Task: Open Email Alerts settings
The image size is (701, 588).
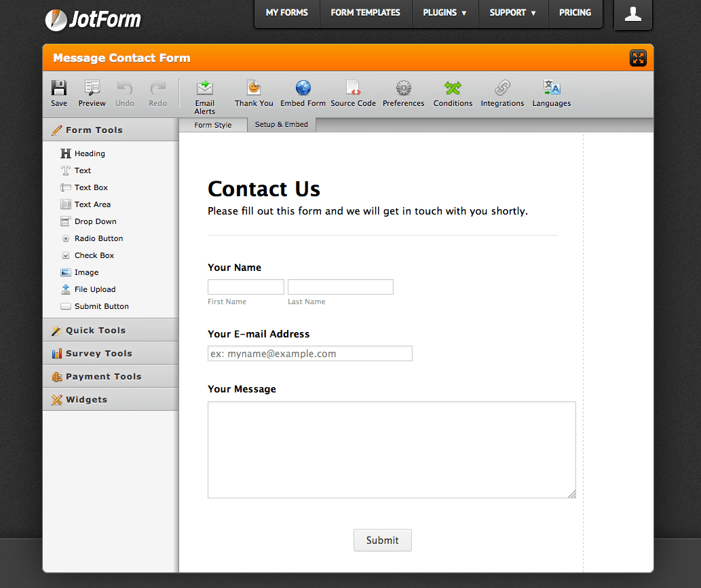Action: click(204, 88)
